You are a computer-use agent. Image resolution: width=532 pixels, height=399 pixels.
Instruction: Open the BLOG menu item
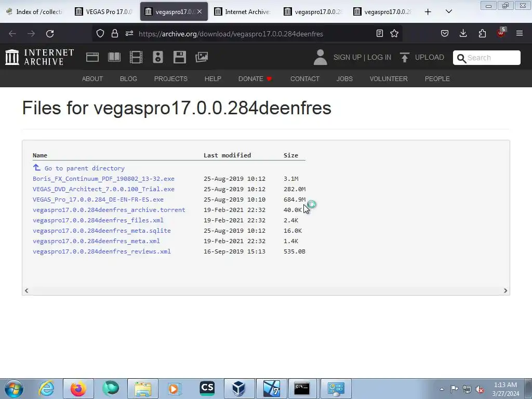point(128,79)
